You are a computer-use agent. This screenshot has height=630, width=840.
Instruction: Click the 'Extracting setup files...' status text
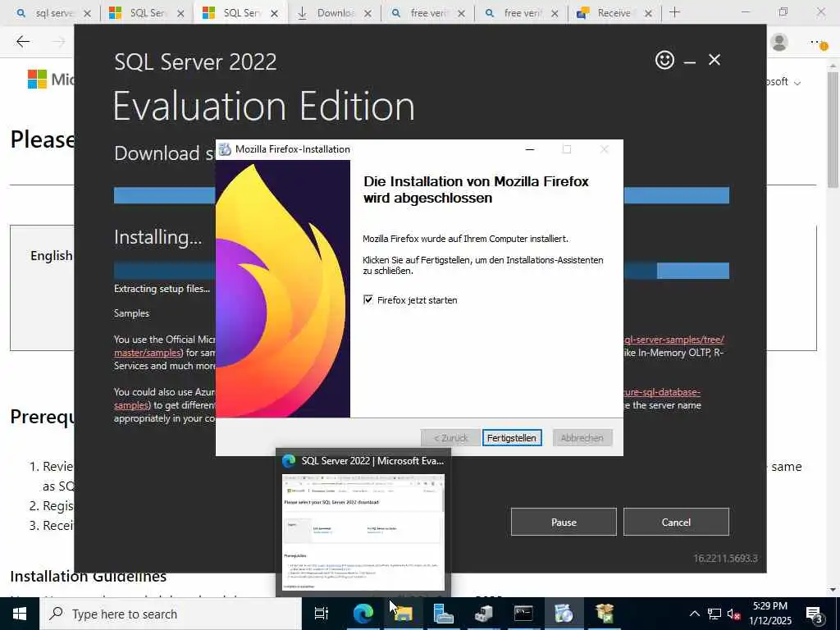(162, 289)
